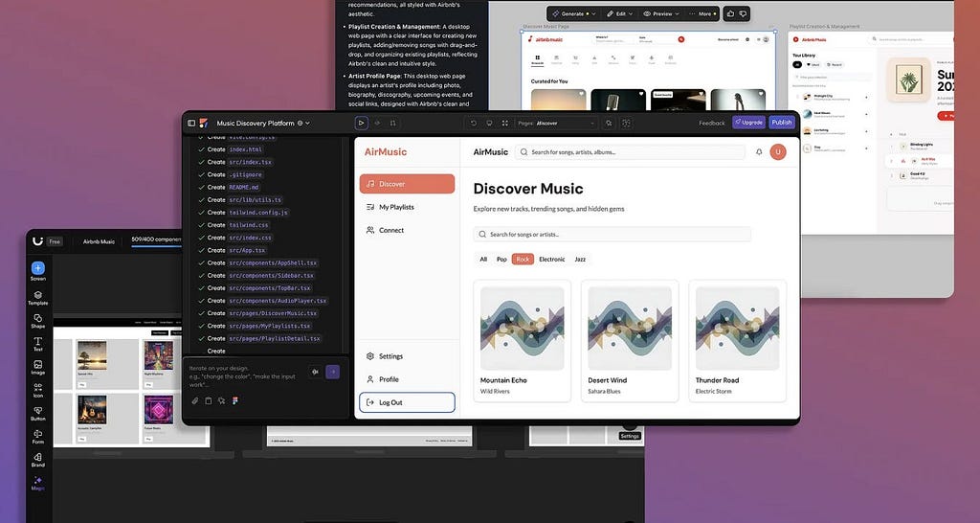The image size is (980, 523).
Task: Click the play preview icon in toolbar
Action: (x=361, y=123)
